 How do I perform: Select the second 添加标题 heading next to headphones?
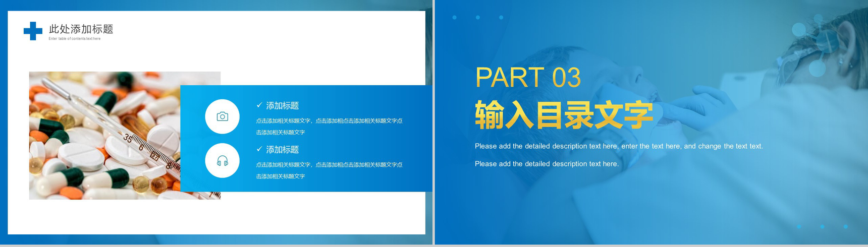pos(282,150)
